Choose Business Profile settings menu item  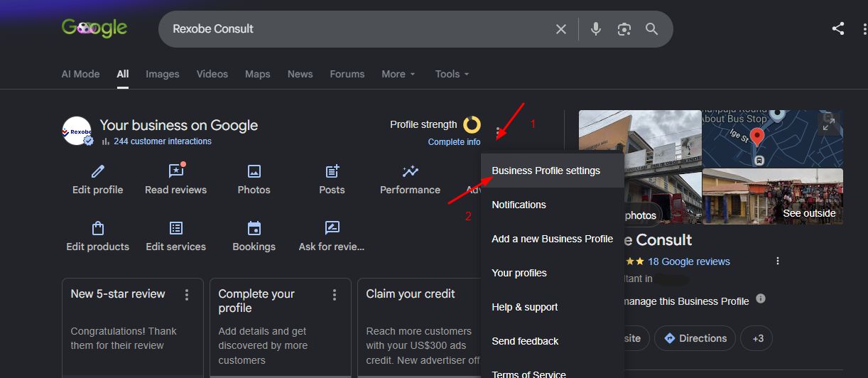click(x=553, y=171)
